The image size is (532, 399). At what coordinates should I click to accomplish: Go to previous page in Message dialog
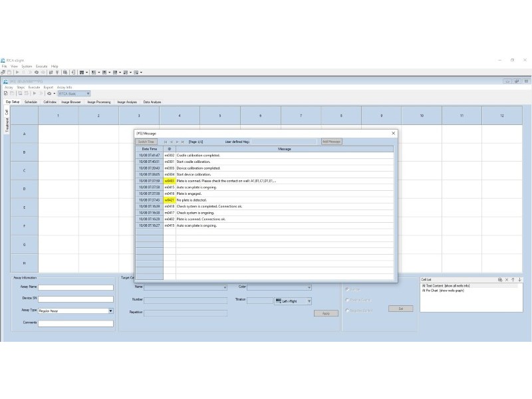point(172,142)
